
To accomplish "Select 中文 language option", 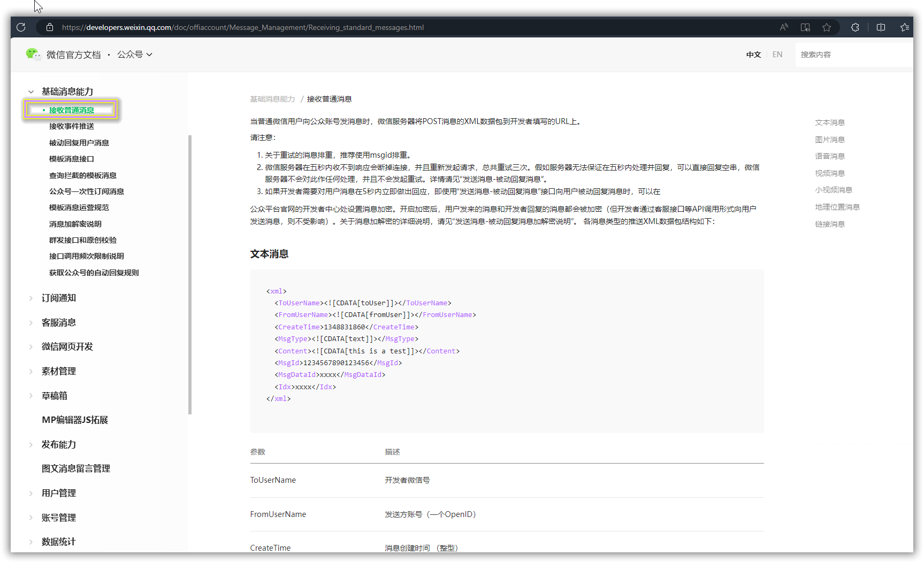I will pyautogui.click(x=753, y=55).
